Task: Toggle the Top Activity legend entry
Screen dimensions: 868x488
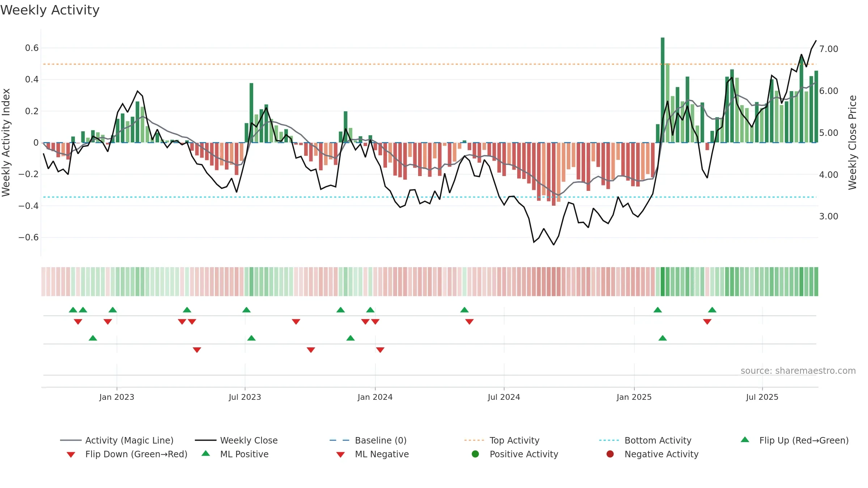Action: [502, 440]
